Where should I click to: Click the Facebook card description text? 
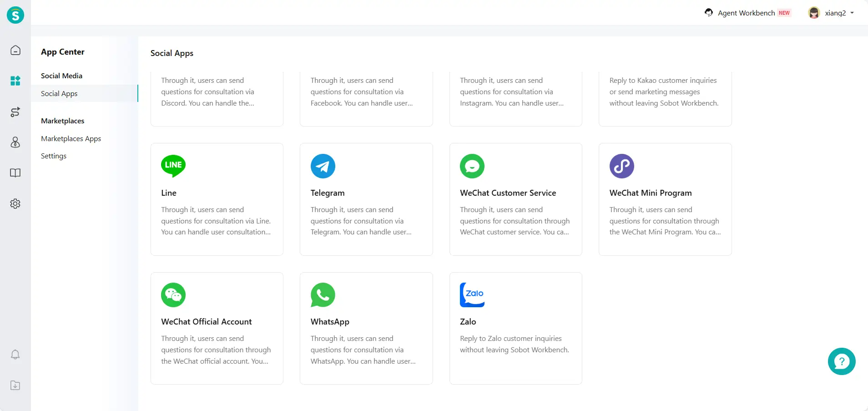click(362, 91)
